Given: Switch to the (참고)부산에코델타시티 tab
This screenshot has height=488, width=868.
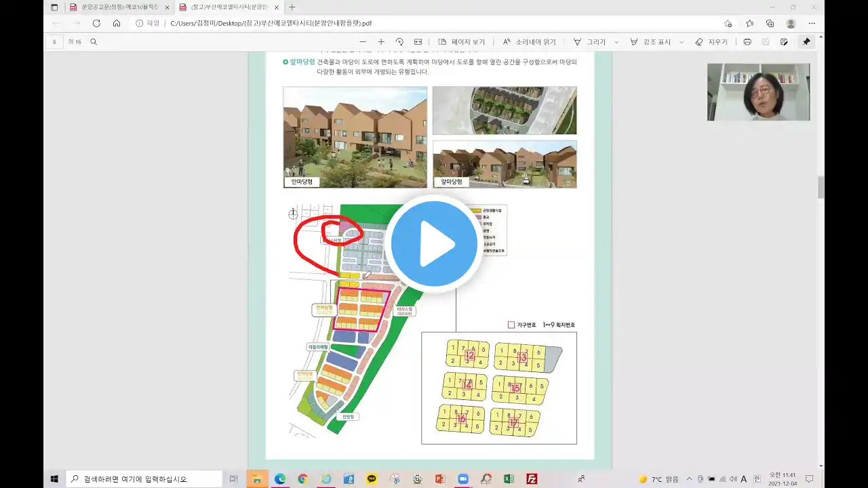Looking at the screenshot, I should 228,7.
